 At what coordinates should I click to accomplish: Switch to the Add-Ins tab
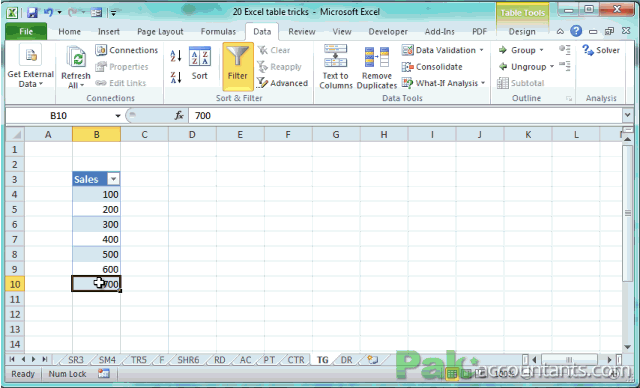coord(439,31)
